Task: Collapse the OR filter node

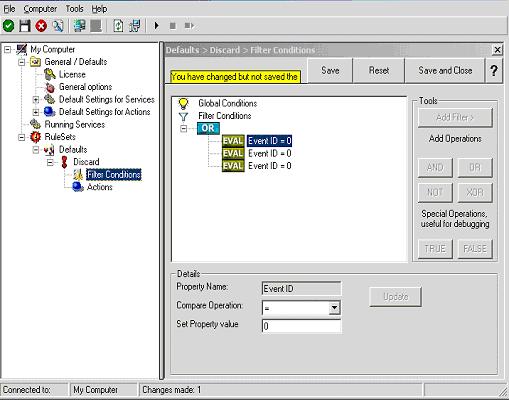Action: [x=183, y=128]
